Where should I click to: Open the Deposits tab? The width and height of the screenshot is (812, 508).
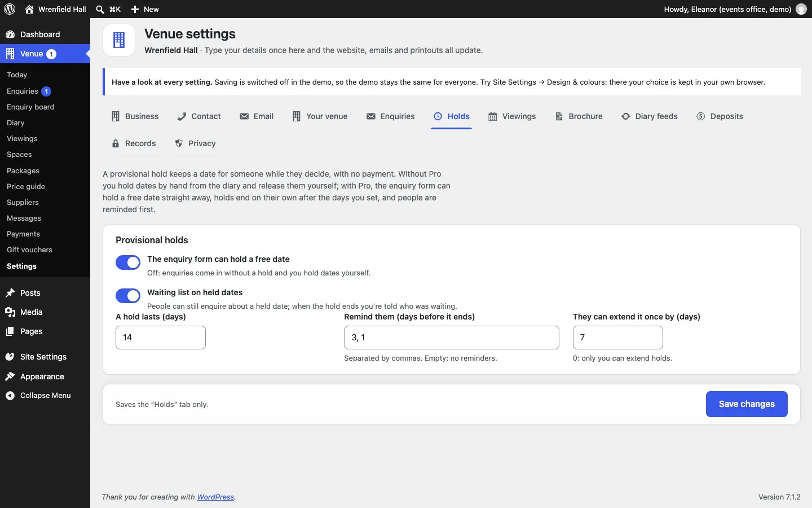(x=720, y=116)
